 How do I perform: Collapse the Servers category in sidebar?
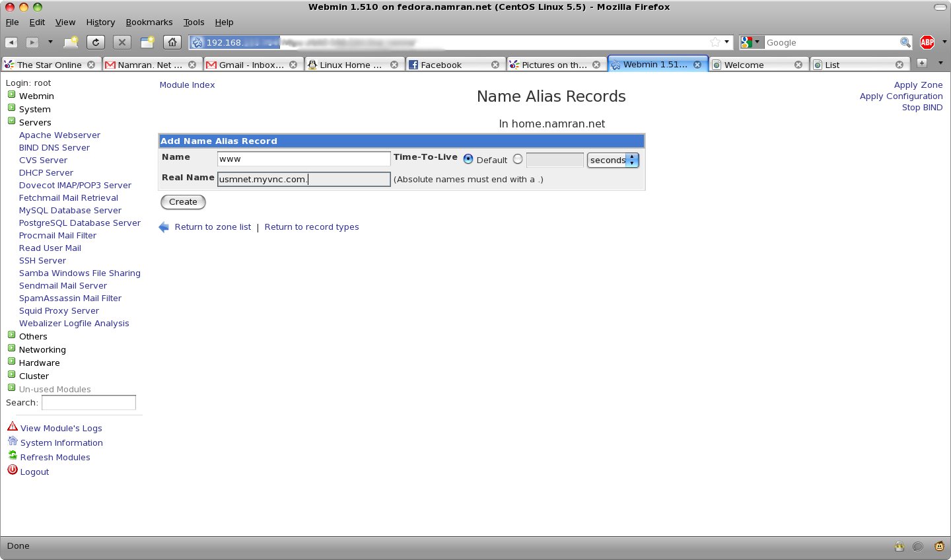(x=11, y=122)
